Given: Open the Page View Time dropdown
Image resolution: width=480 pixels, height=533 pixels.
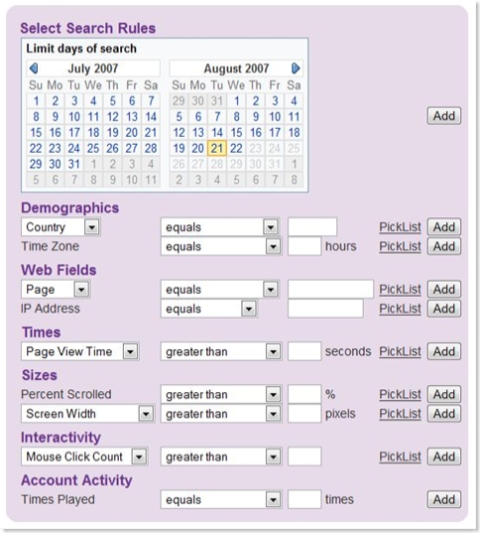Looking at the screenshot, I should tap(131, 351).
